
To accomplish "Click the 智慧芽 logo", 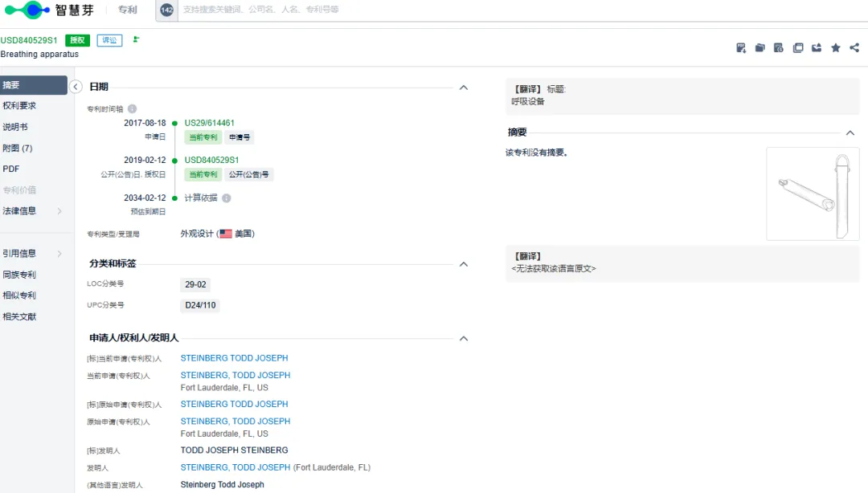I will [x=49, y=10].
